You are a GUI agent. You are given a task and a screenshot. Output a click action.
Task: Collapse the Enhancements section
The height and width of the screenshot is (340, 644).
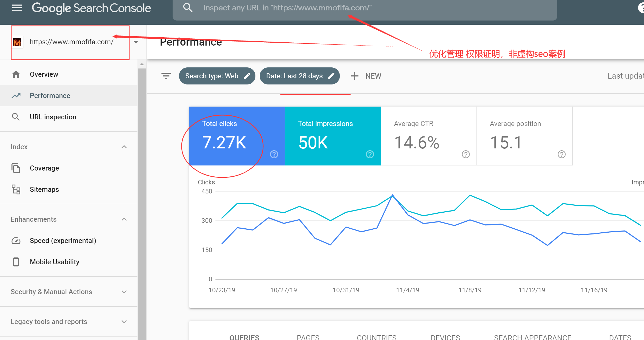[124, 219]
